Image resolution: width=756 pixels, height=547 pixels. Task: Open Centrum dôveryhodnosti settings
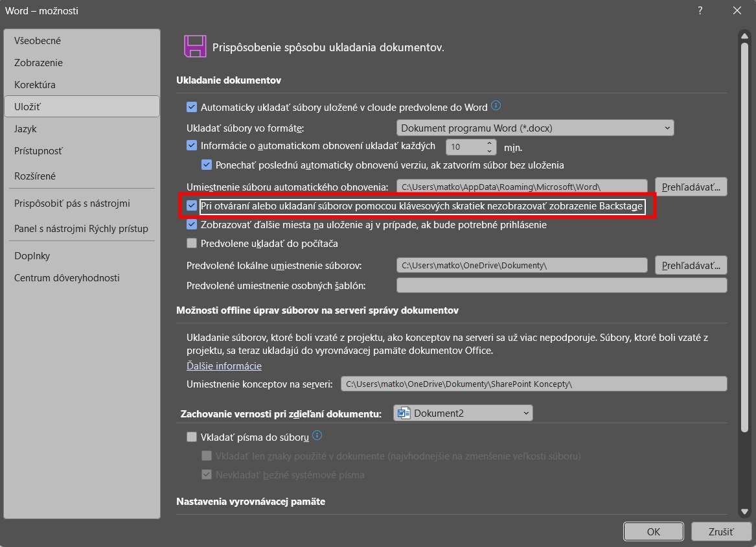[82, 278]
